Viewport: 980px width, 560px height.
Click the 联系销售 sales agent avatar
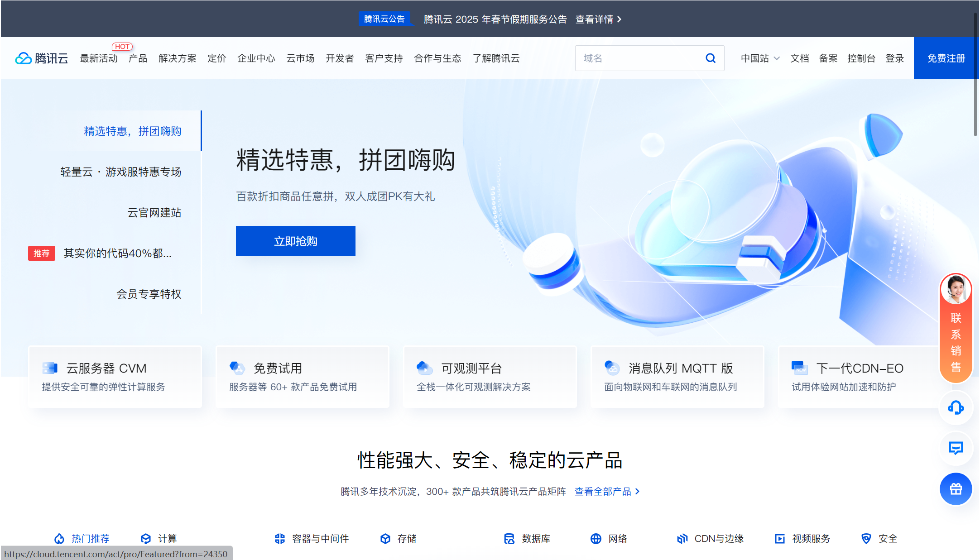tap(956, 290)
